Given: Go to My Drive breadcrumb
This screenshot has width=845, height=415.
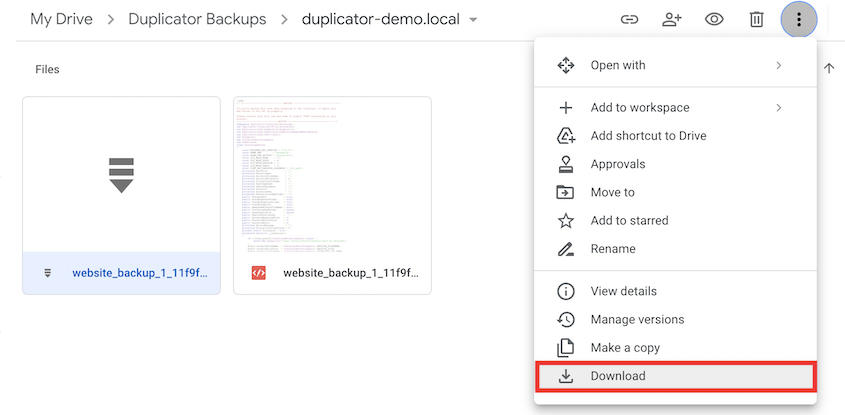Looking at the screenshot, I should 61,19.
